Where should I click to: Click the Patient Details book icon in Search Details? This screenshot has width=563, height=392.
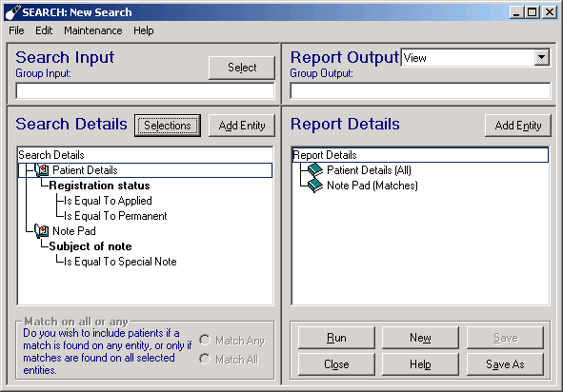click(42, 170)
